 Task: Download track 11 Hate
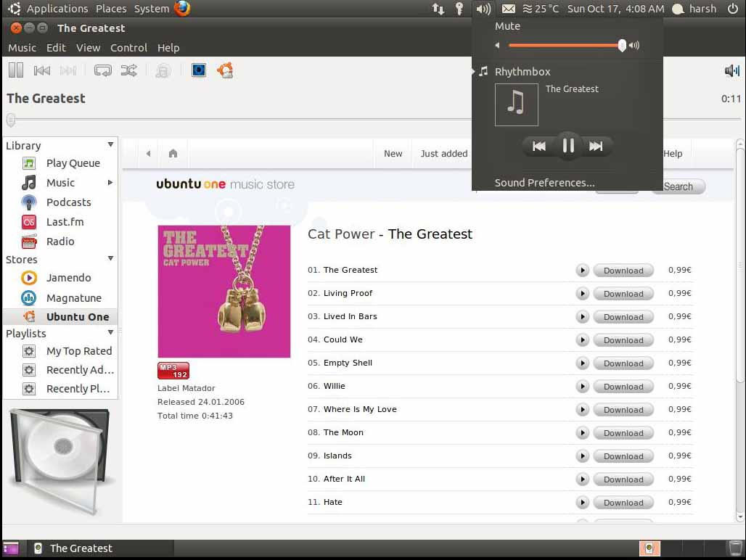623,503
